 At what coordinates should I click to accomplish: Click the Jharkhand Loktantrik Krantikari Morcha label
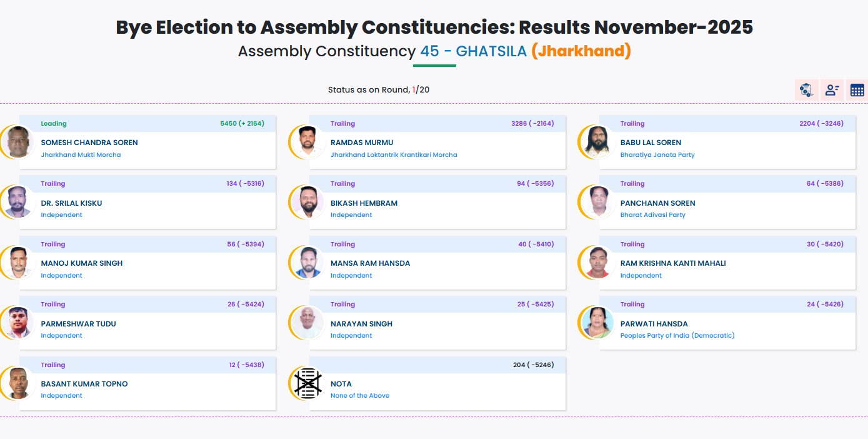(x=394, y=154)
